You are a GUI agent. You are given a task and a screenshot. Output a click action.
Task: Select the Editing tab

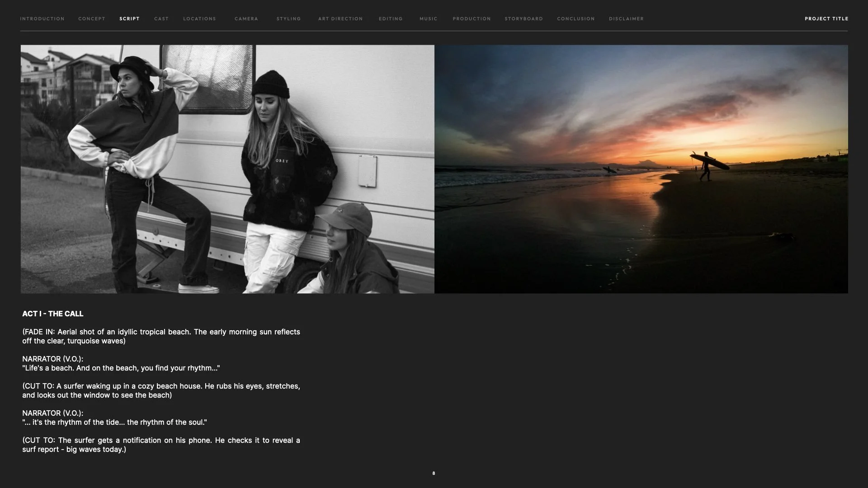tap(391, 19)
